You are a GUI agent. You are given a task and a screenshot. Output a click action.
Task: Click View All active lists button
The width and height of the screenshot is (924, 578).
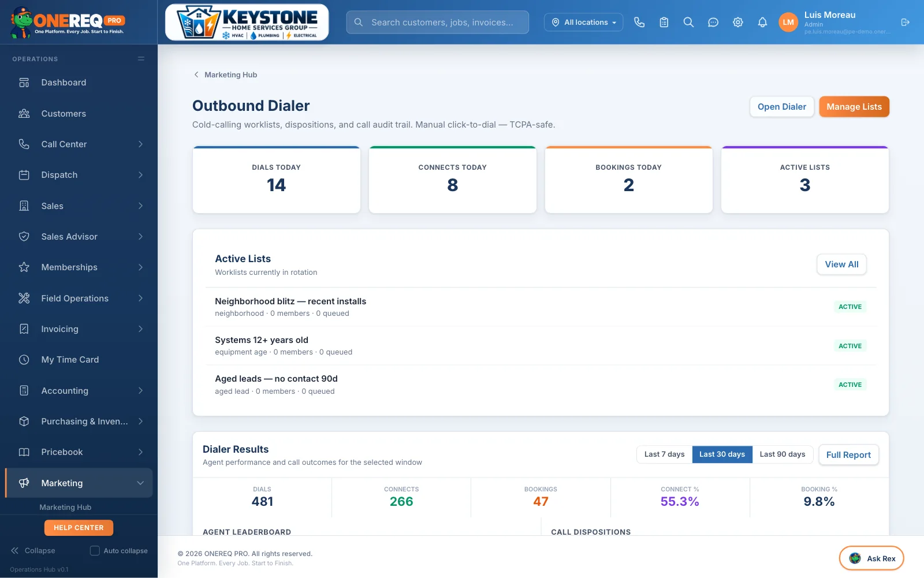pos(841,264)
